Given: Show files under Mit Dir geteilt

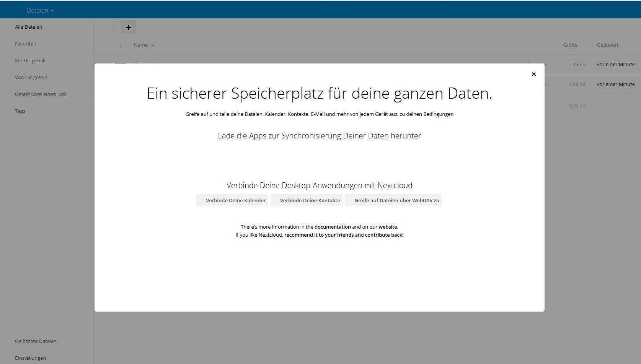Looking at the screenshot, I should [x=30, y=60].
